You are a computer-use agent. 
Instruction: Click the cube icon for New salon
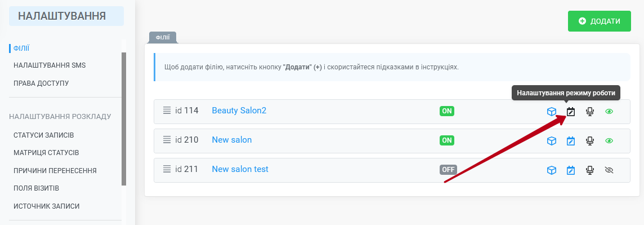[x=552, y=141]
